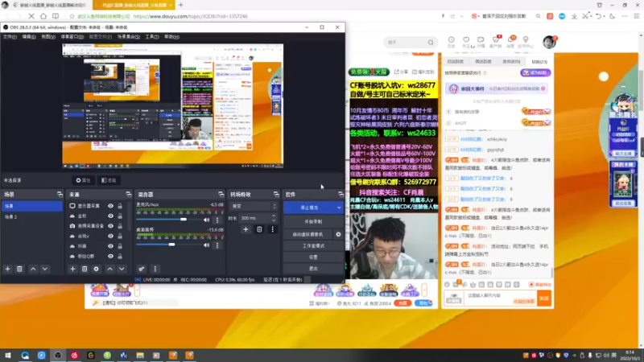Add a new scene with plus icon
644x362 pixels.
tap(7, 269)
